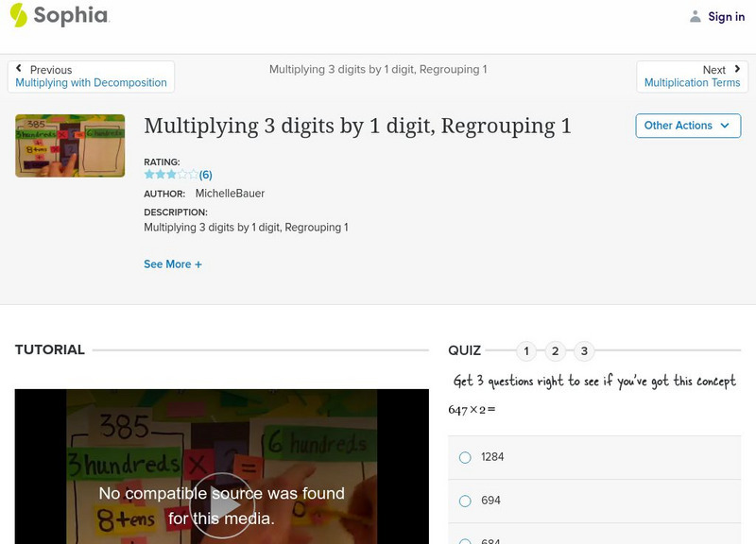Select quiz step circle 2

pos(556,349)
